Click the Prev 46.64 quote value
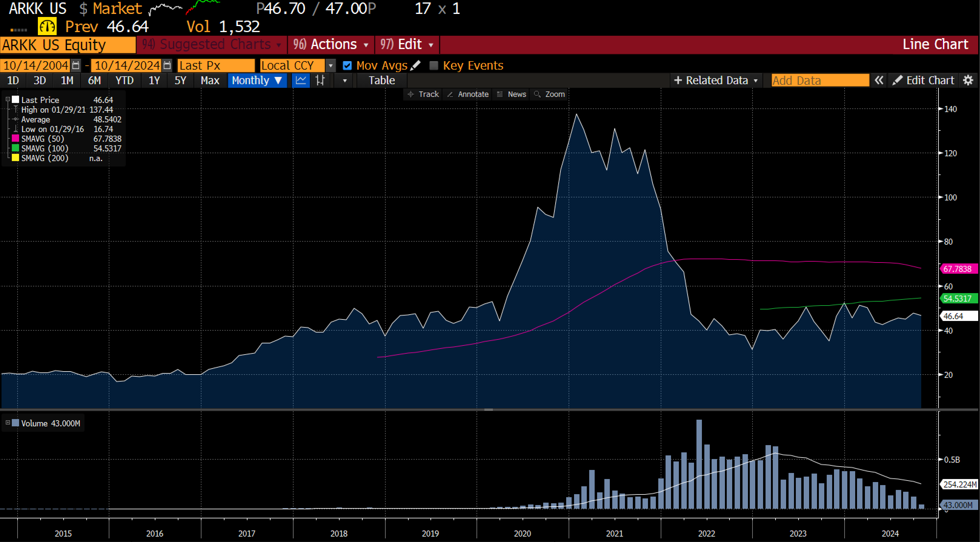 [x=107, y=27]
